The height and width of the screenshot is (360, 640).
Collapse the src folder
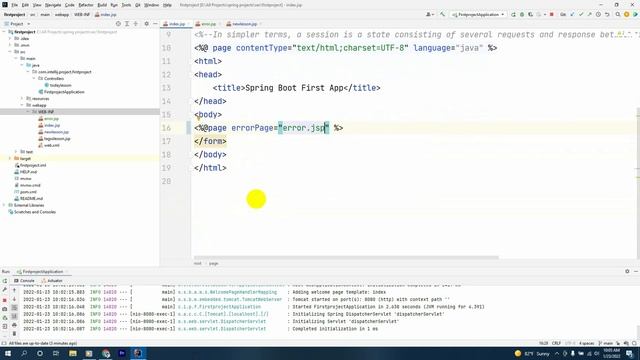[10, 52]
